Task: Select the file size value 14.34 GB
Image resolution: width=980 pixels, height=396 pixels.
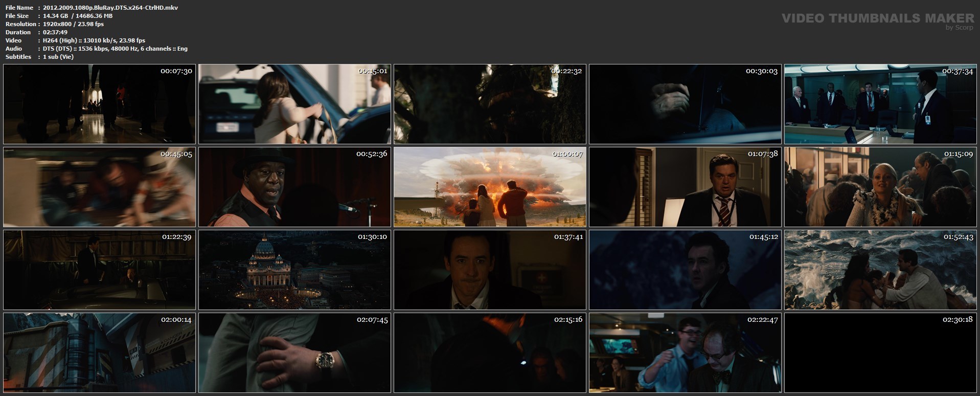Action: (x=56, y=16)
